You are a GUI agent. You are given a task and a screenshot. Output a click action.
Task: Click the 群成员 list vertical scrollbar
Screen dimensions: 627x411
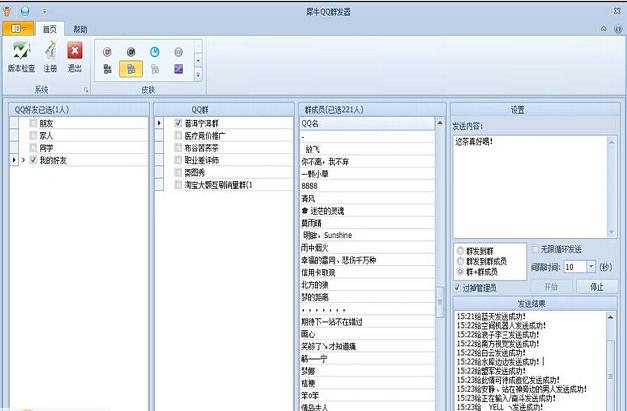pyautogui.click(x=441, y=260)
